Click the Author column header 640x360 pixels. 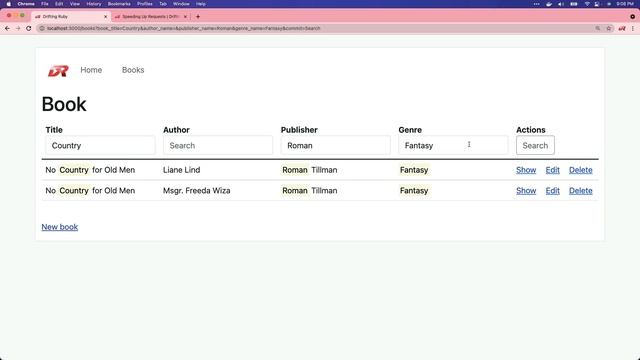[176, 130]
